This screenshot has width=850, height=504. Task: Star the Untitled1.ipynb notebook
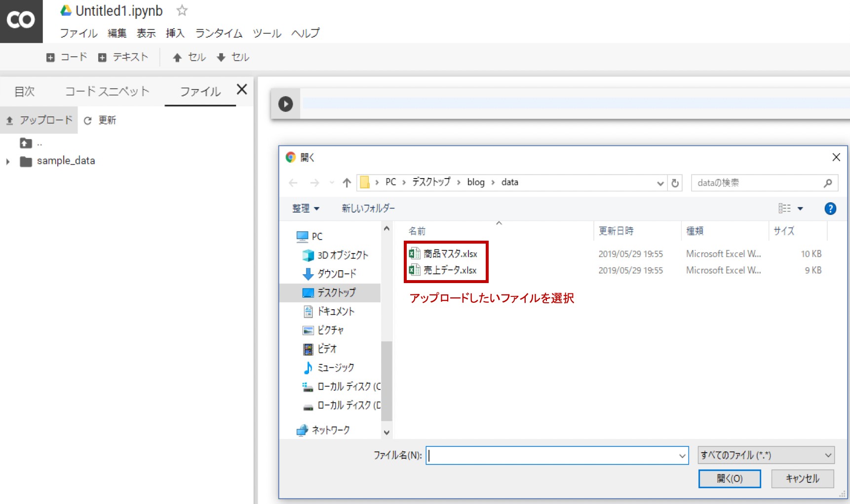coord(181,10)
